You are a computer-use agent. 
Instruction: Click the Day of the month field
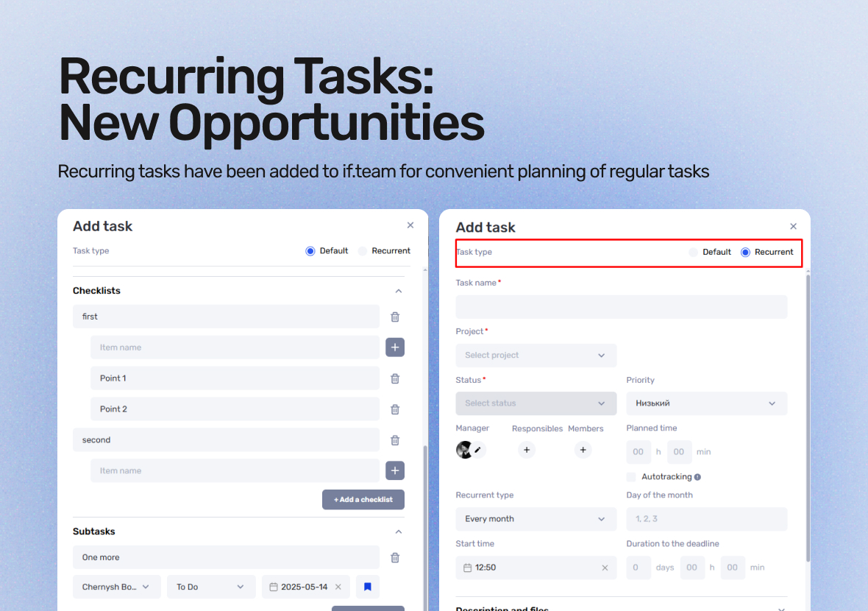[706, 519]
